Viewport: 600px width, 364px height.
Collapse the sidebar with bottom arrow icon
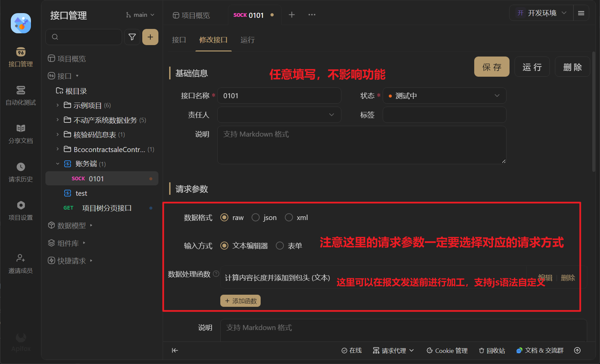pyautogui.click(x=175, y=351)
